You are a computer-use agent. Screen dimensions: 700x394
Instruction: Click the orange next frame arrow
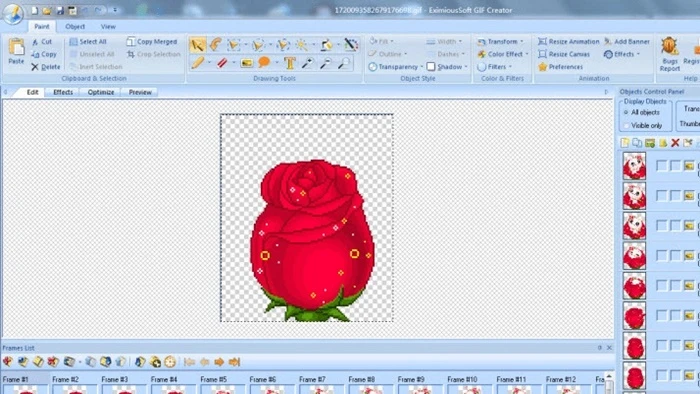click(x=219, y=361)
